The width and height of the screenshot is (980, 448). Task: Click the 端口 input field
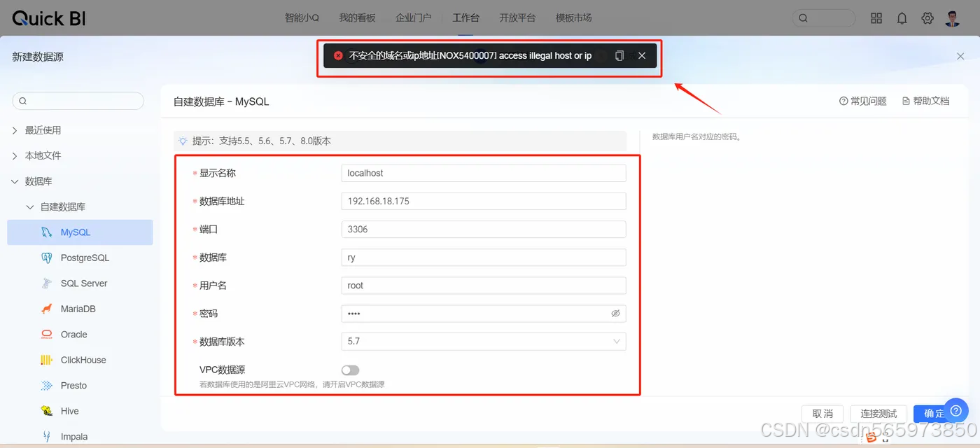[x=484, y=229]
